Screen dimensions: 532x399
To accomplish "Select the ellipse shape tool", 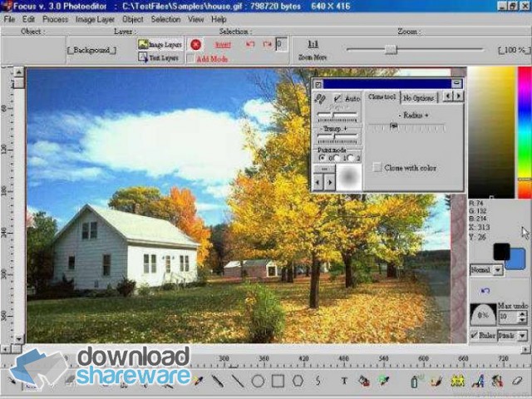I will coord(258,381).
